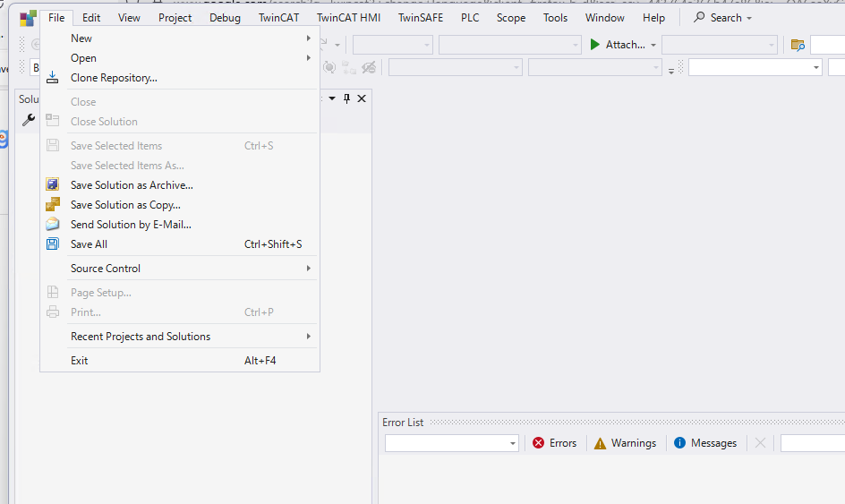
Task: Open the Error List scope dropdown
Action: (452, 443)
